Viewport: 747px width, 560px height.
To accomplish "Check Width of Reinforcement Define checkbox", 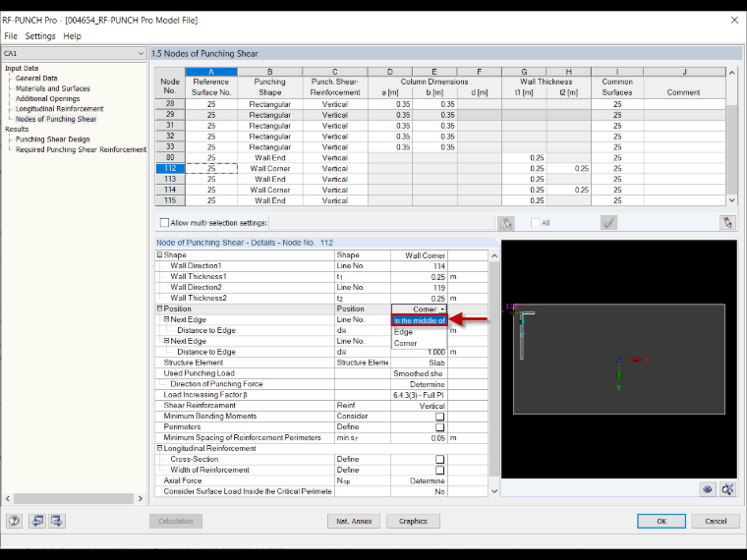I will coord(439,470).
